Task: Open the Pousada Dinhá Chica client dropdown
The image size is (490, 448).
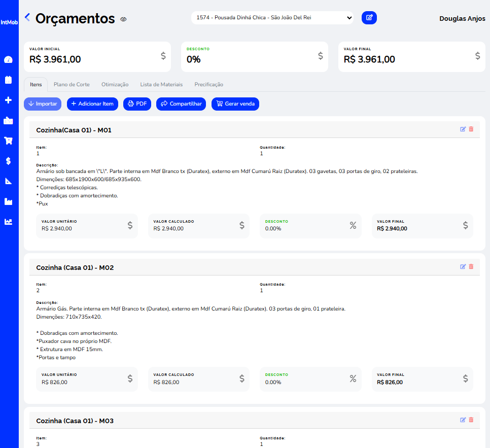Action: click(x=272, y=18)
